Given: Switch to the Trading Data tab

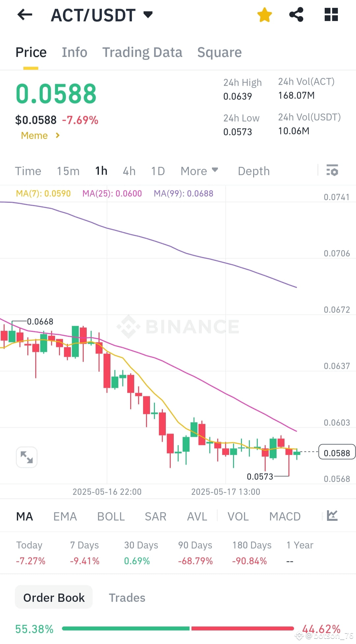Looking at the screenshot, I should point(142,52).
